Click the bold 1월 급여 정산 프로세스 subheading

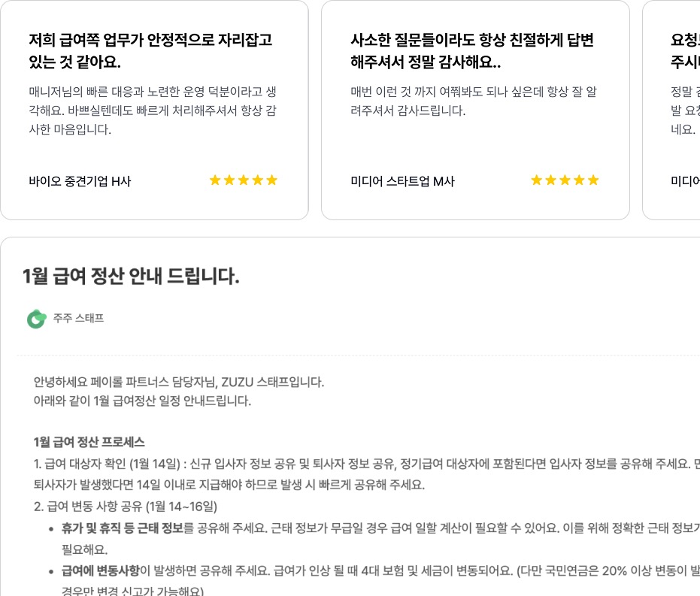point(89,441)
